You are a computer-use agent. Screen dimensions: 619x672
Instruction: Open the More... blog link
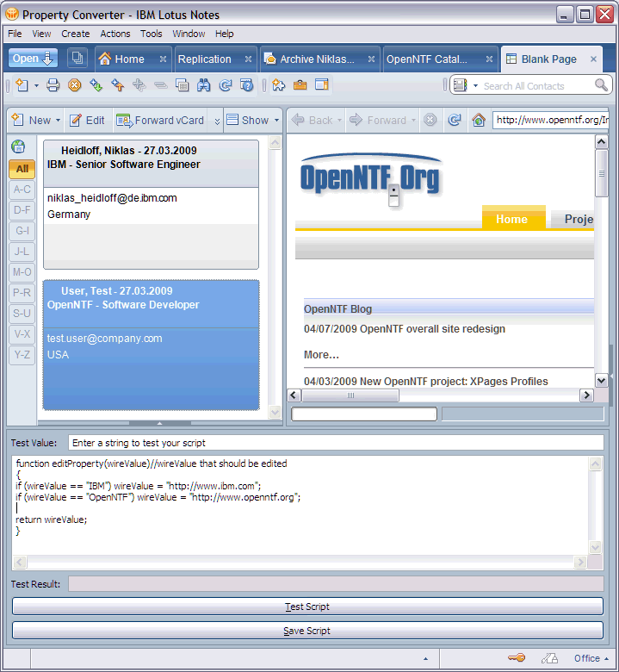tap(321, 355)
